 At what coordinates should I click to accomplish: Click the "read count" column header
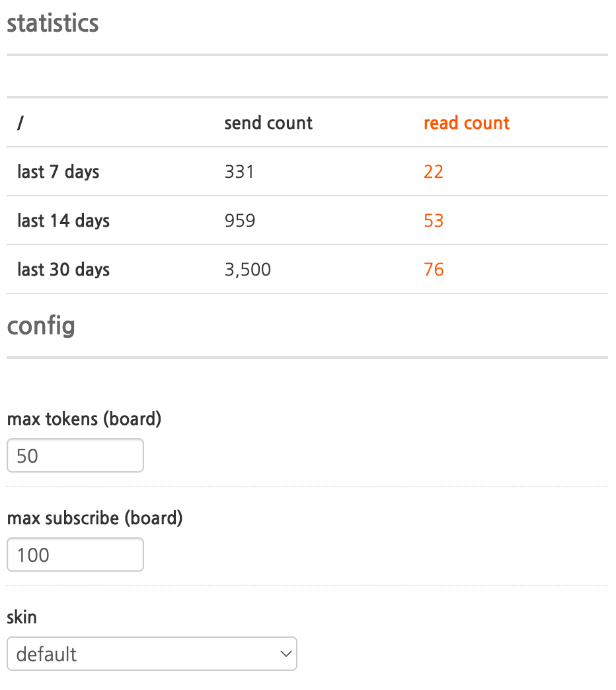pos(467,123)
